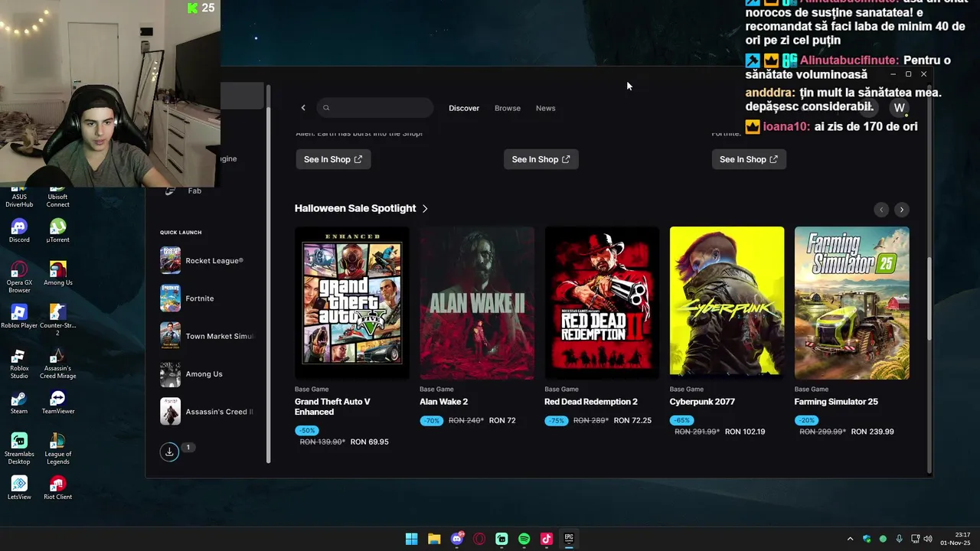Click the RON 102.19 Cyberpunk price
This screenshot has width=980, height=551.
coord(745,432)
